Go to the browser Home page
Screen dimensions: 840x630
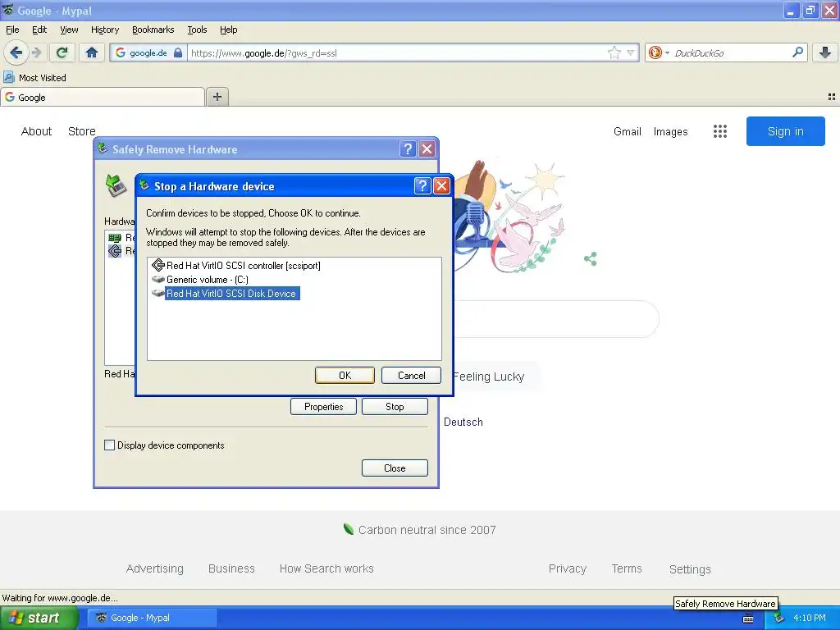click(92, 52)
